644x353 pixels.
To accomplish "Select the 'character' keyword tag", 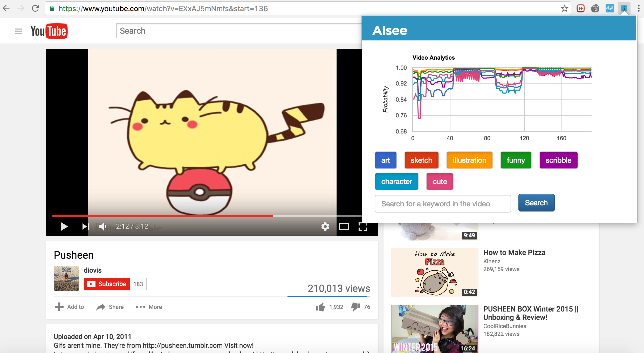I will 396,181.
